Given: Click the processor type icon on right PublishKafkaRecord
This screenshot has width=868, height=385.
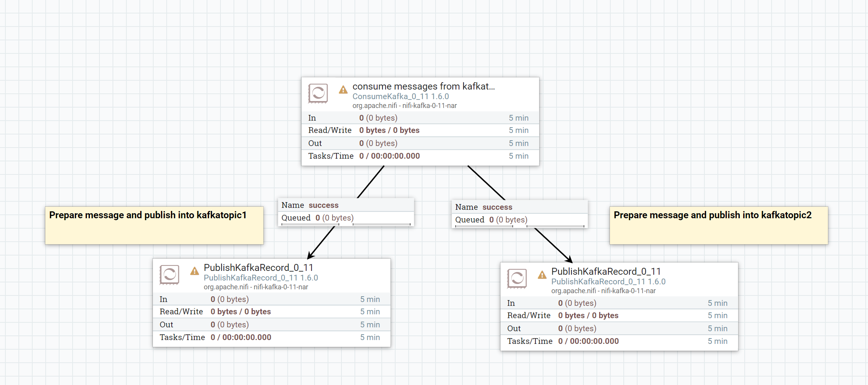Looking at the screenshot, I should point(517,279).
